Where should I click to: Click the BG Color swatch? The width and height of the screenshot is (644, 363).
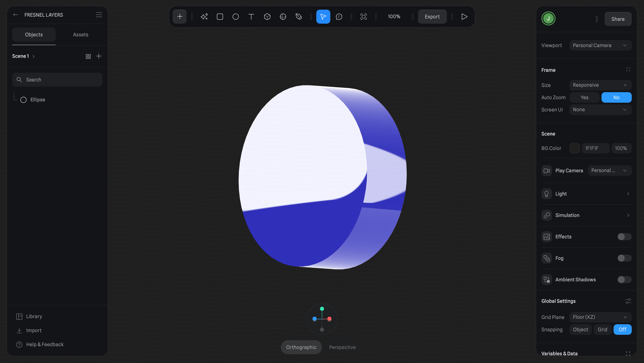(575, 148)
